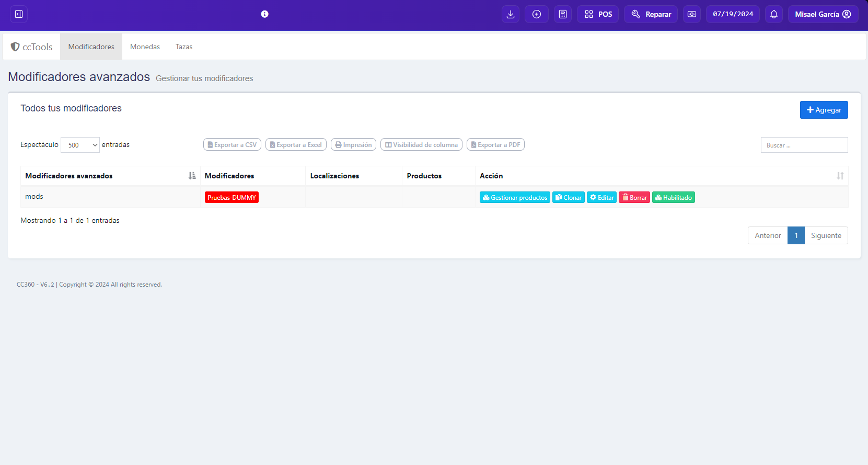868x465 pixels.
Task: Go to Siguiente page
Action: click(x=826, y=235)
